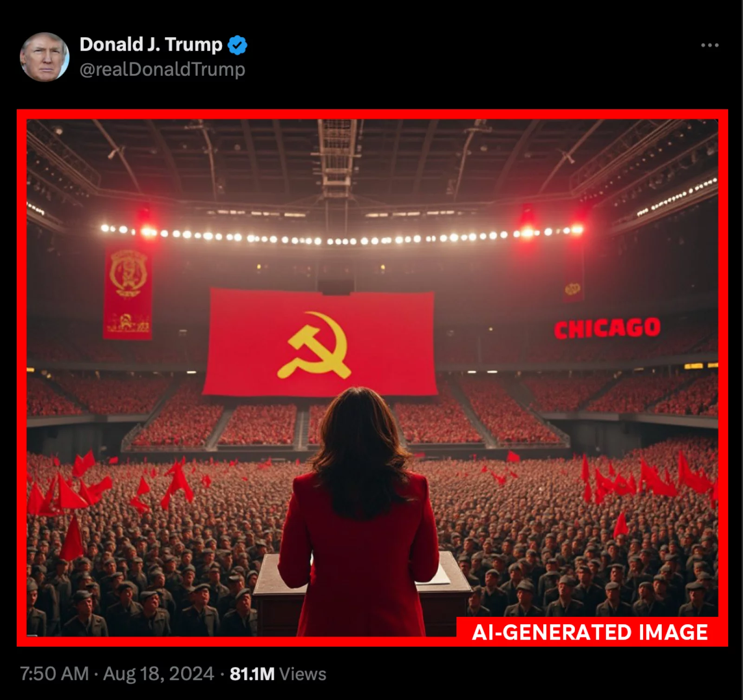View the 81.1M Views count
The width and height of the screenshot is (743, 700).
pos(278,674)
